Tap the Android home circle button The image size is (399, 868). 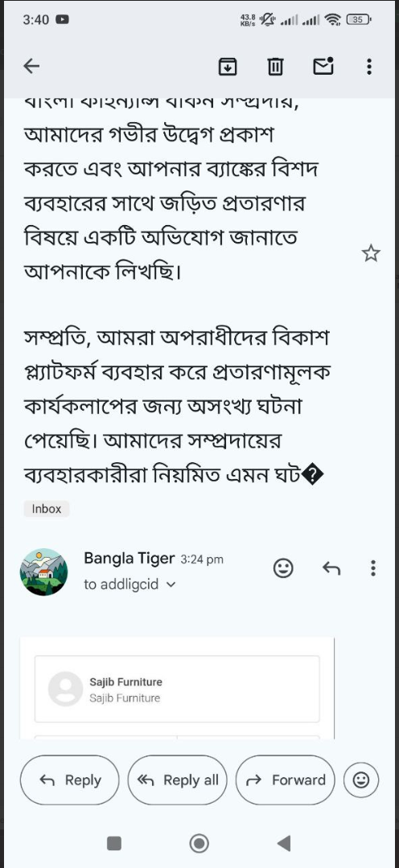(199, 843)
